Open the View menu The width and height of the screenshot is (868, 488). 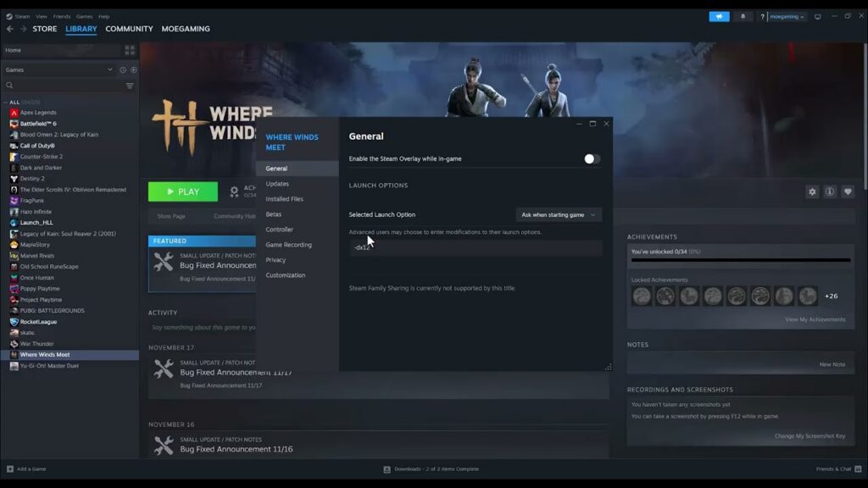[x=42, y=17]
